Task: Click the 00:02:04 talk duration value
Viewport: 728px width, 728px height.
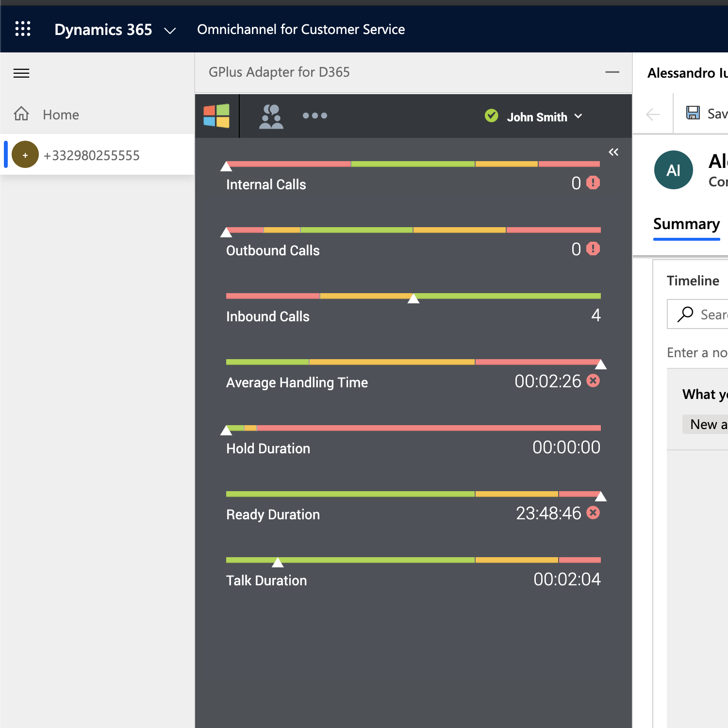Action: (567, 579)
